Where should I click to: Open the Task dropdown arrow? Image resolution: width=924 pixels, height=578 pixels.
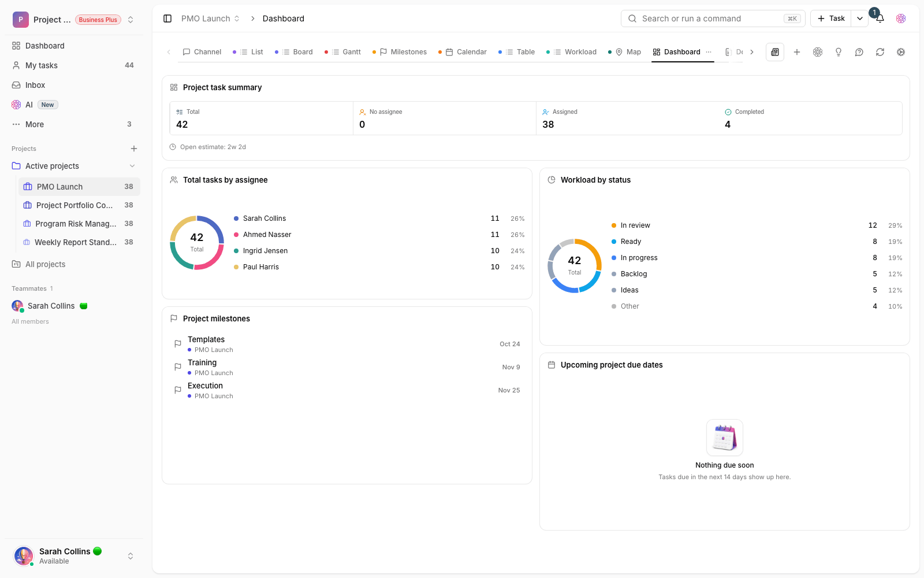[x=860, y=18]
